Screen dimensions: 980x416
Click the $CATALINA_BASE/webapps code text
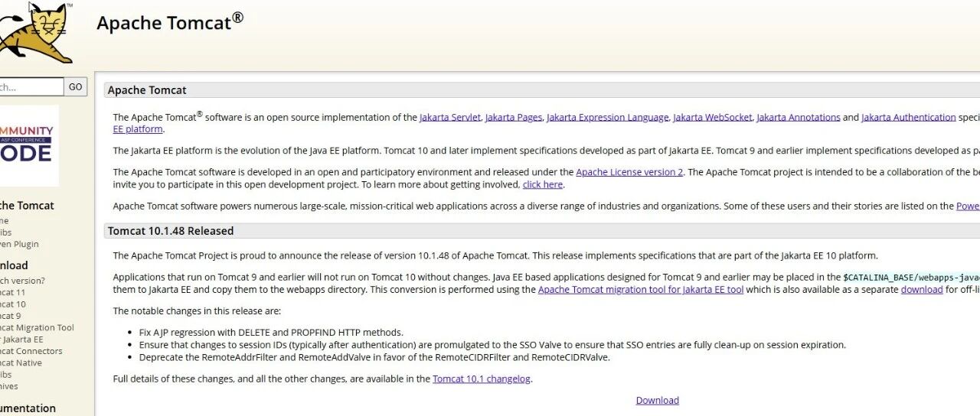911,278
